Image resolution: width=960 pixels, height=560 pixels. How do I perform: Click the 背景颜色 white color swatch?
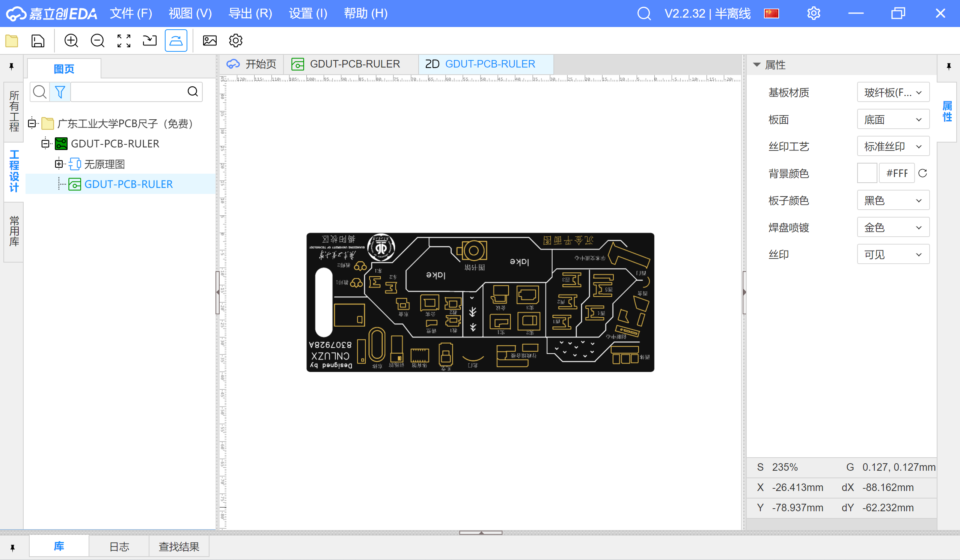pyautogui.click(x=867, y=174)
